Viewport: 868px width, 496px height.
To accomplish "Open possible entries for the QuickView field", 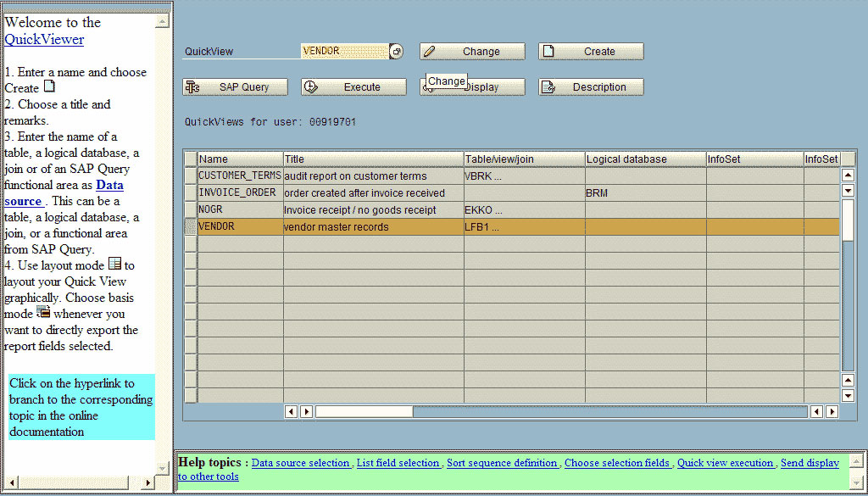I will (x=395, y=51).
